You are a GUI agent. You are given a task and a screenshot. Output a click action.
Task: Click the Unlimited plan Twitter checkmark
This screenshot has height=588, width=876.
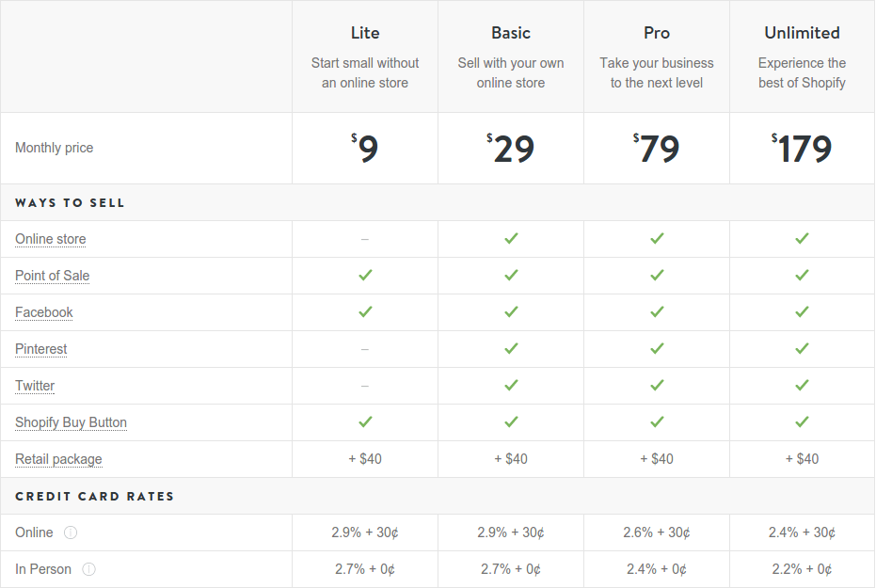coord(803,386)
